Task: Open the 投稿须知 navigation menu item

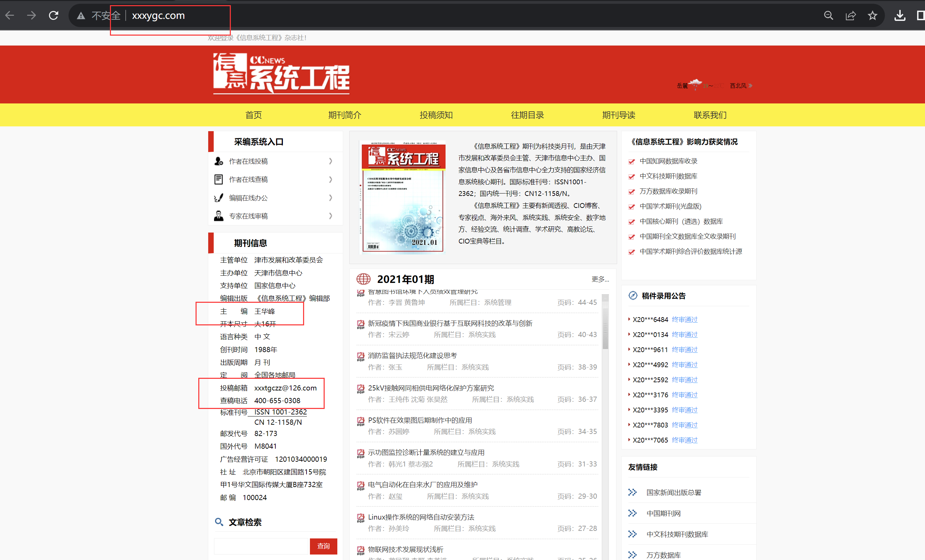Action: 436,115
